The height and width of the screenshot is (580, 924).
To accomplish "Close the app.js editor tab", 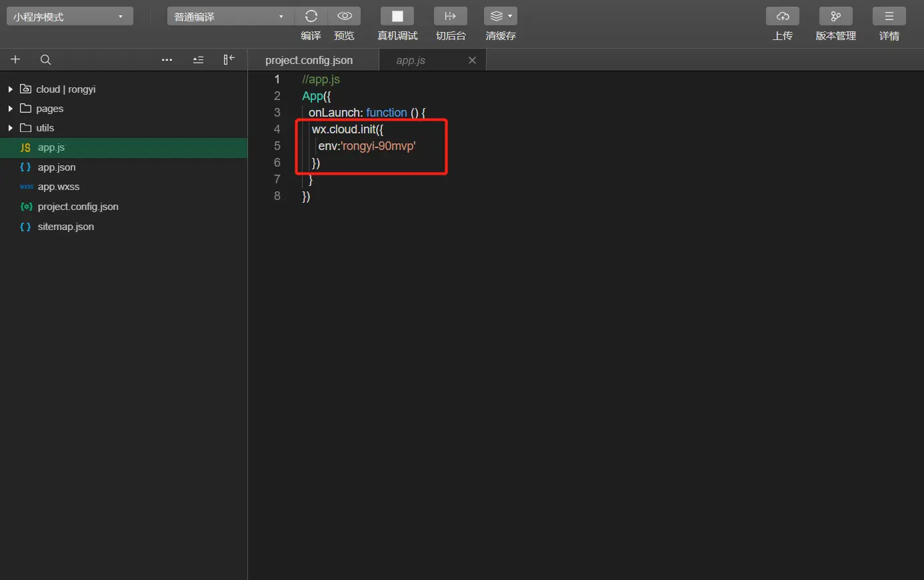I will (x=472, y=60).
